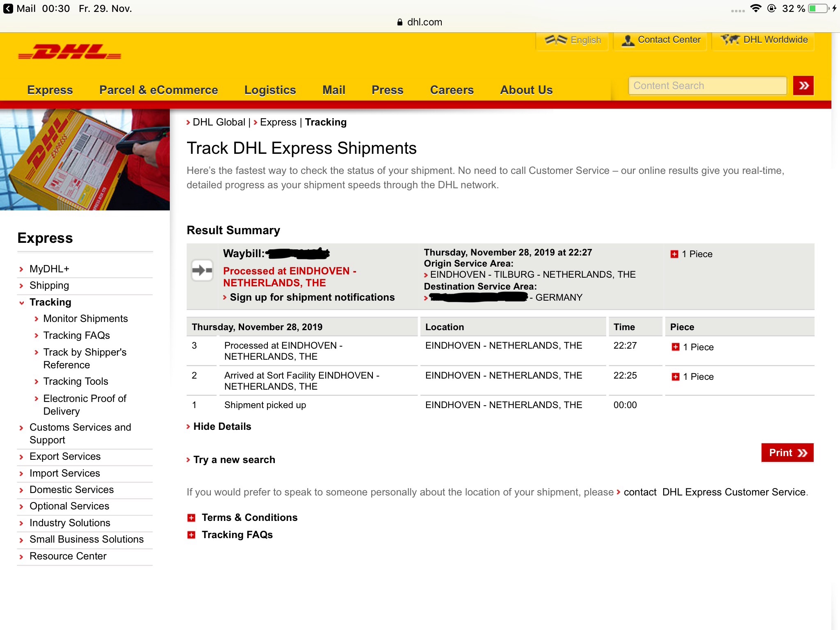Click the lock icon beside dhl.com

click(x=399, y=22)
